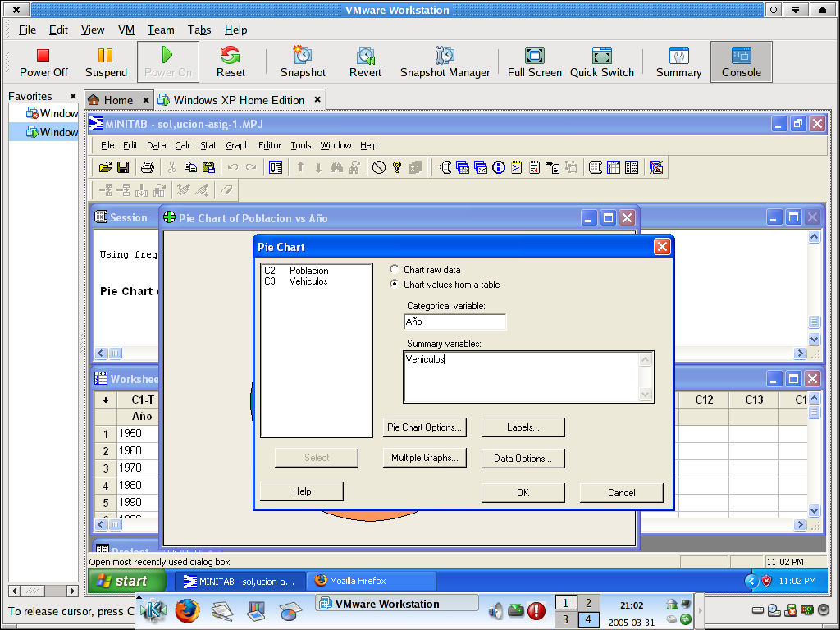840x630 pixels.
Task: Open a project with Minitab's folder icon
Action: click(x=105, y=167)
